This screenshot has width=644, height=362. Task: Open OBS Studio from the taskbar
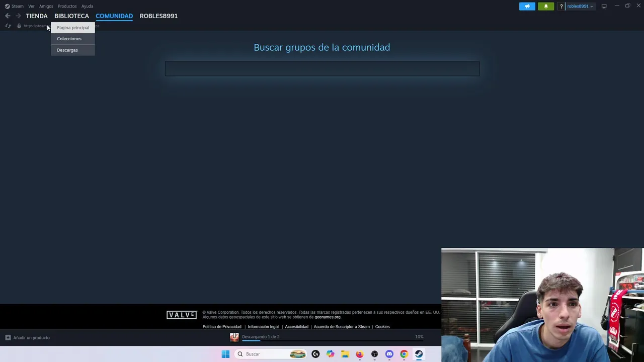click(374, 354)
